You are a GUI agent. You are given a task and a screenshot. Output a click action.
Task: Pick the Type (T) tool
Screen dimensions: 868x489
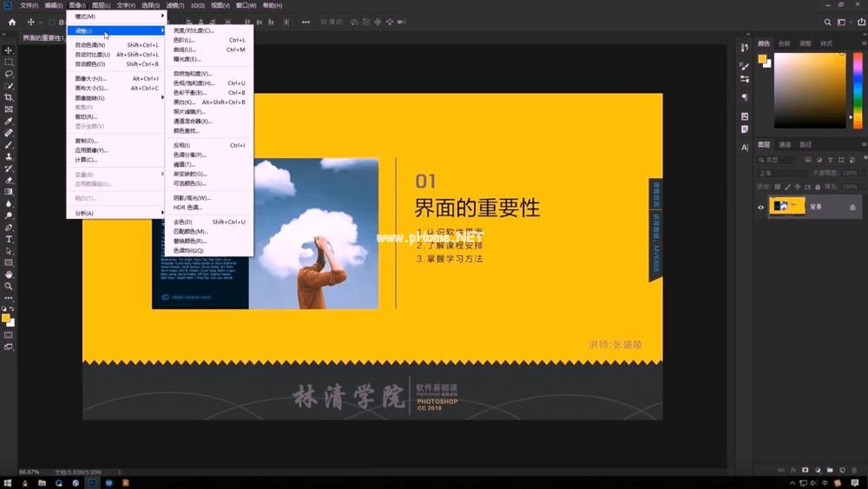9,239
